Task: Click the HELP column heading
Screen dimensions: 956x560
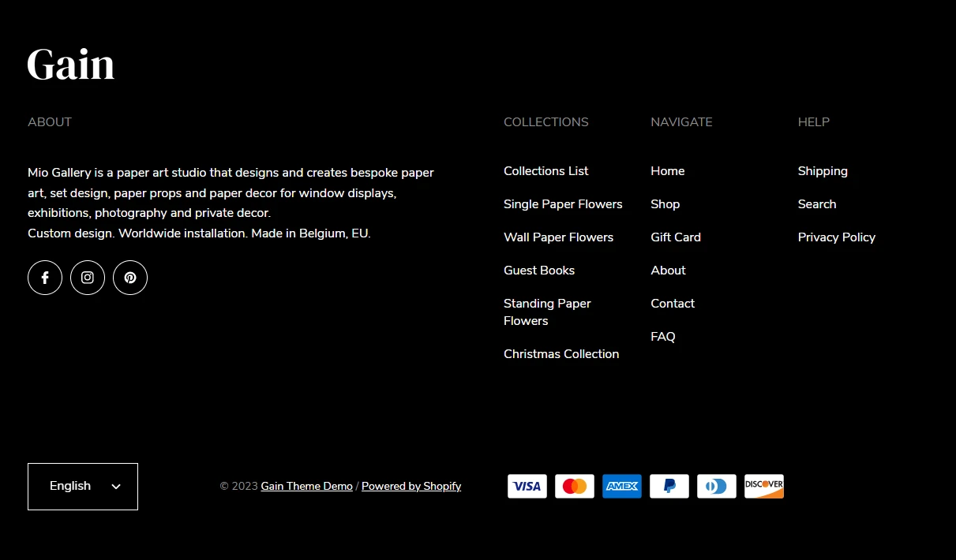Action: click(x=814, y=122)
